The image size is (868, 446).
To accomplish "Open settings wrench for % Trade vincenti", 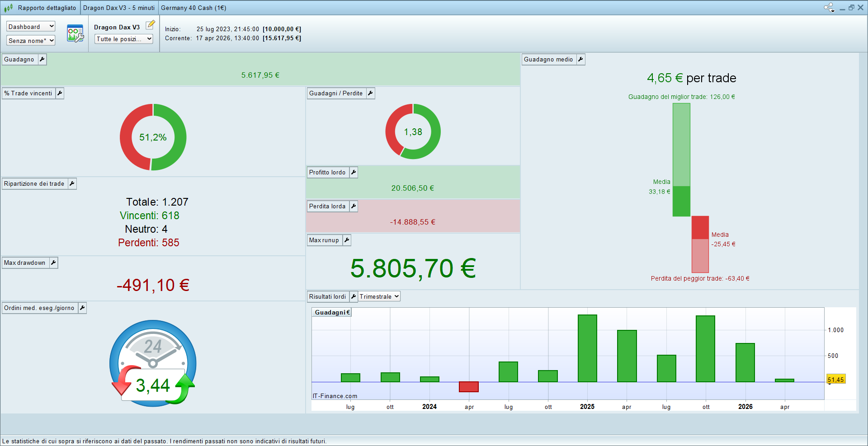I will point(60,93).
